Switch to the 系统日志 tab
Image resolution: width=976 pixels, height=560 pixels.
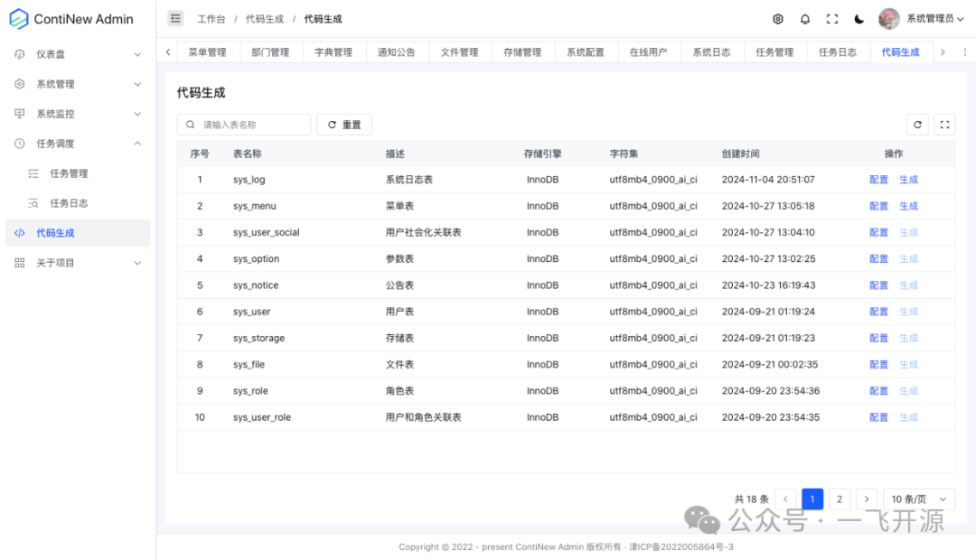pos(711,51)
